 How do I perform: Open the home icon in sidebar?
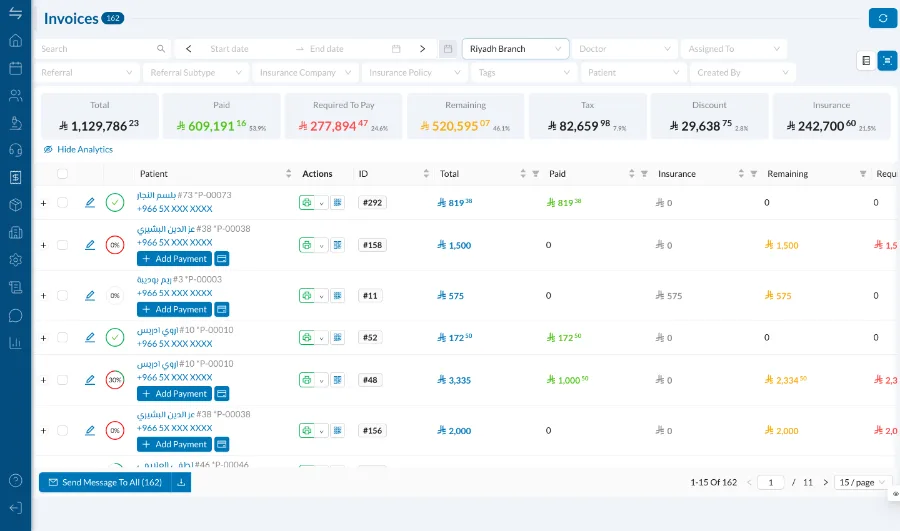tap(15, 40)
